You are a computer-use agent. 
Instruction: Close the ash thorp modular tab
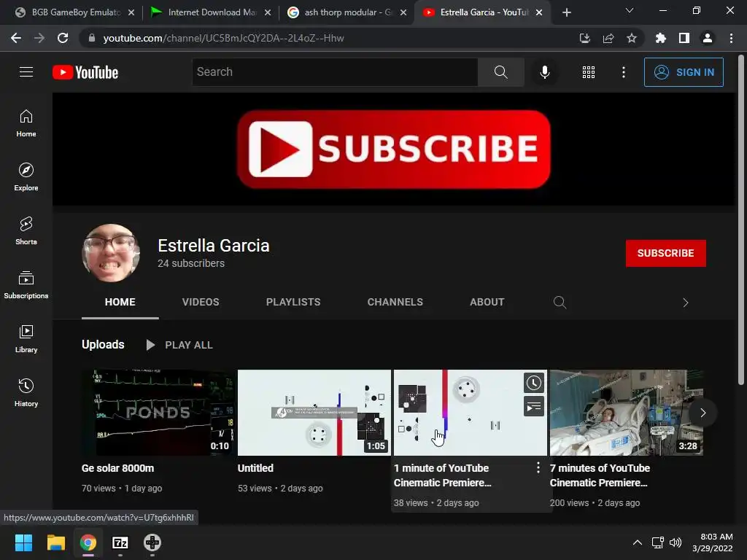click(x=403, y=12)
